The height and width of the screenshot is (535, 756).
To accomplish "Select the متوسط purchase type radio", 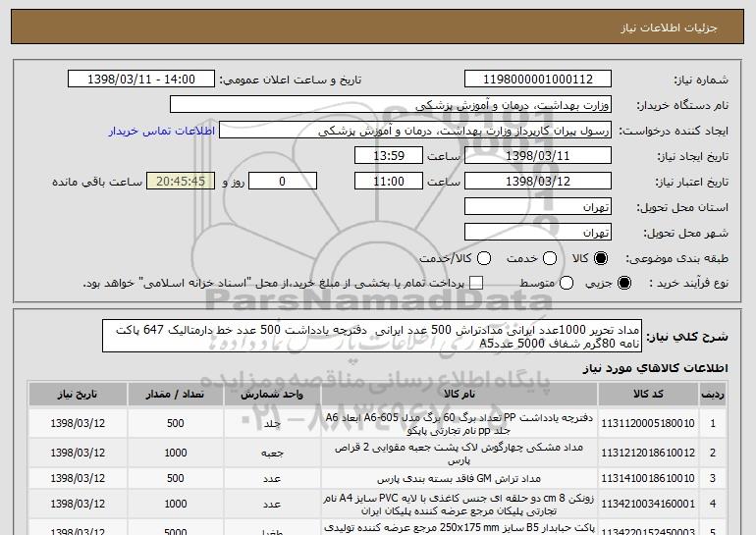I will 567,283.
